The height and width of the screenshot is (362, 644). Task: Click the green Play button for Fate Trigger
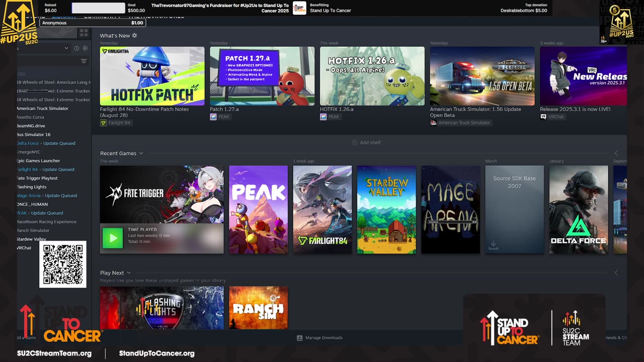tap(113, 238)
